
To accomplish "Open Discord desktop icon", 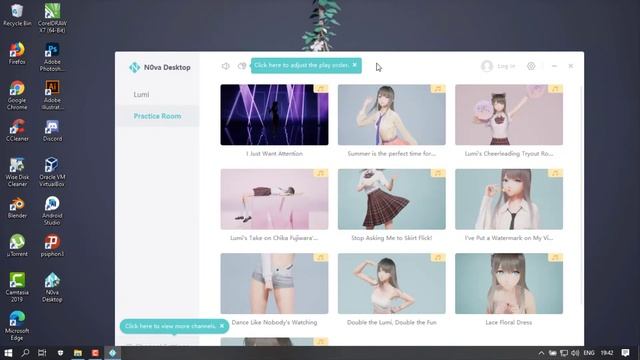I will point(52,130).
